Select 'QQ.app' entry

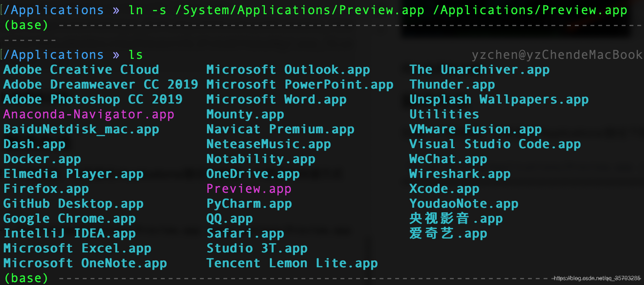[x=230, y=219]
